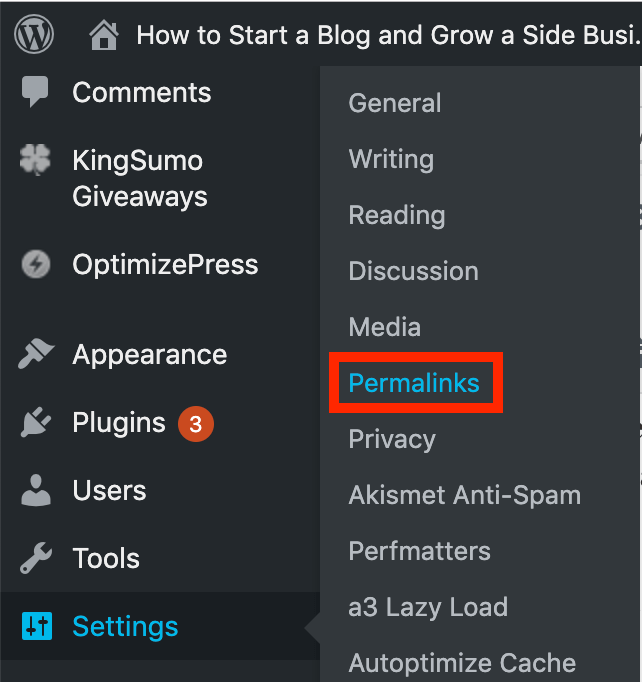
Task: Click the Comments speech bubble icon
Action: click(x=36, y=93)
